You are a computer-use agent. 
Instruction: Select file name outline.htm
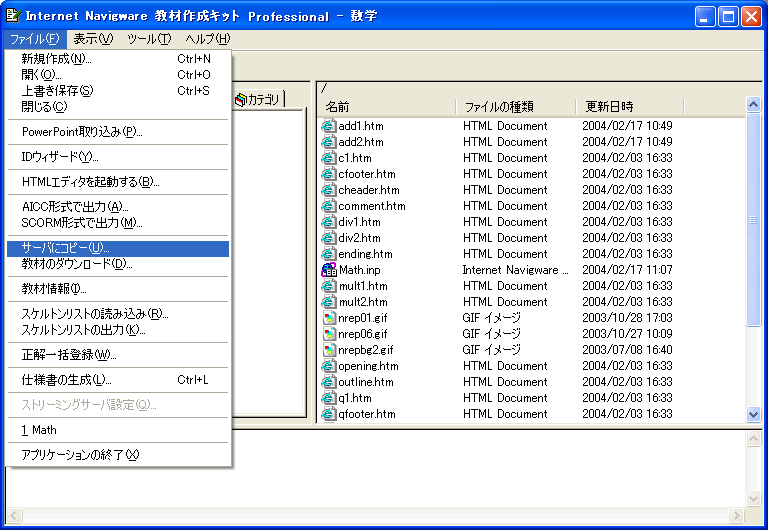click(365, 382)
